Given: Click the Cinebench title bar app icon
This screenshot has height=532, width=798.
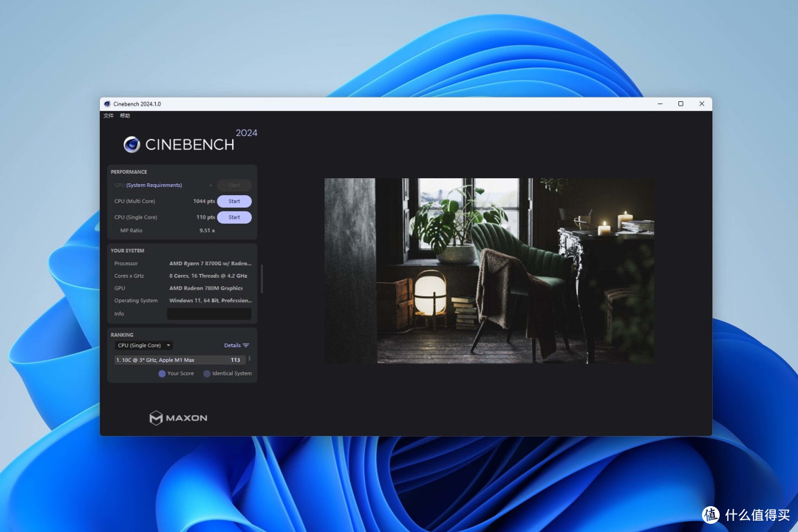Looking at the screenshot, I should pyautogui.click(x=107, y=104).
